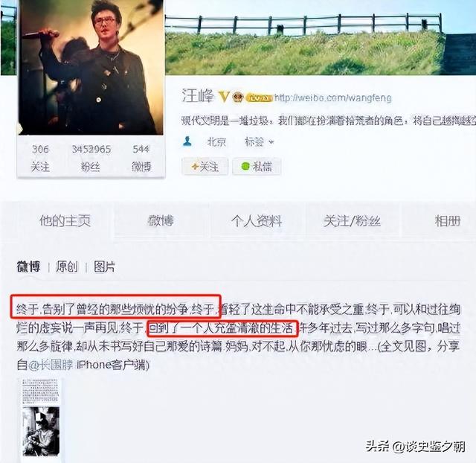
Task: Switch to the 他的主页 tab
Action: click(65, 221)
